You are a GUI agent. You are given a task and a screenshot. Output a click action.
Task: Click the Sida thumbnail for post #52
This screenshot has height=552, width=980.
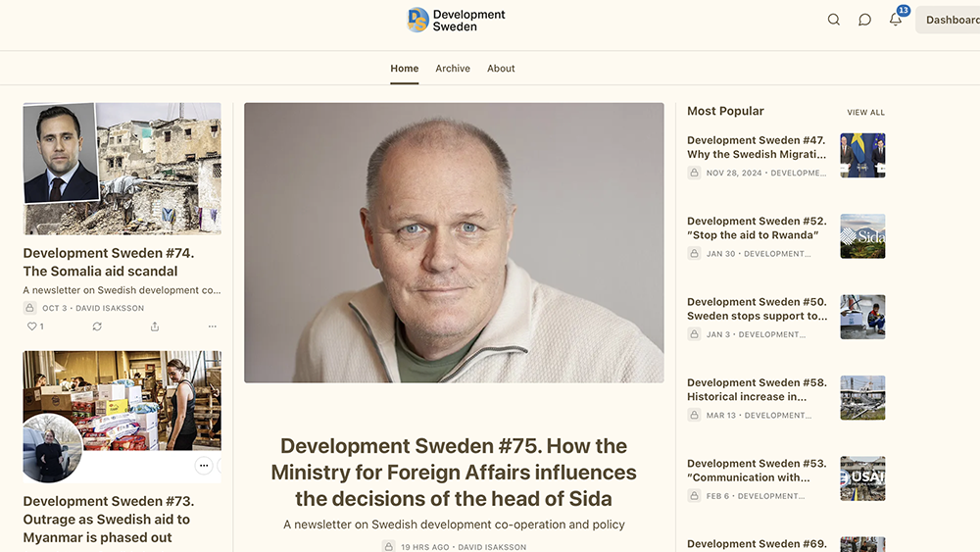pyautogui.click(x=862, y=236)
